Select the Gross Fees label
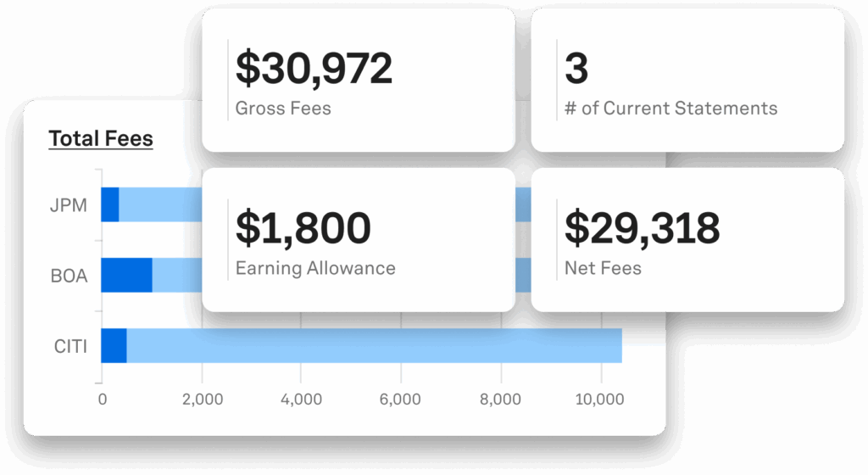This screenshot has height=475, width=868. pyautogui.click(x=283, y=109)
